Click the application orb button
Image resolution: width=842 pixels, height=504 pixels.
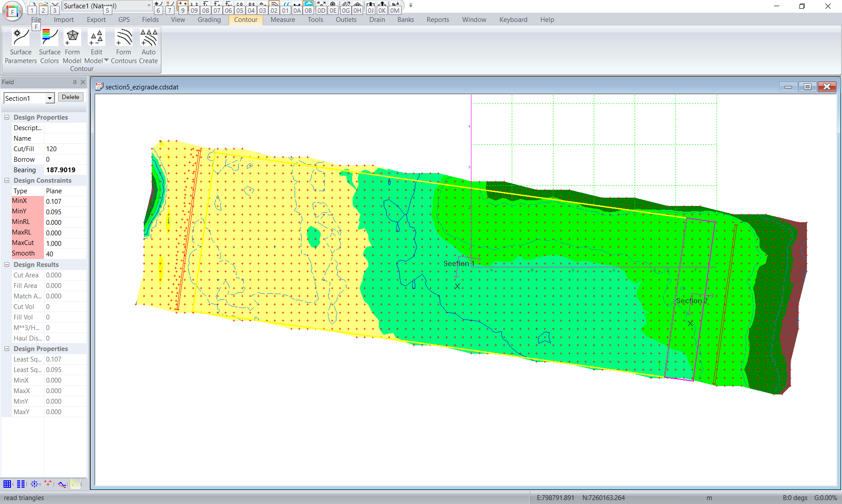click(x=12, y=11)
